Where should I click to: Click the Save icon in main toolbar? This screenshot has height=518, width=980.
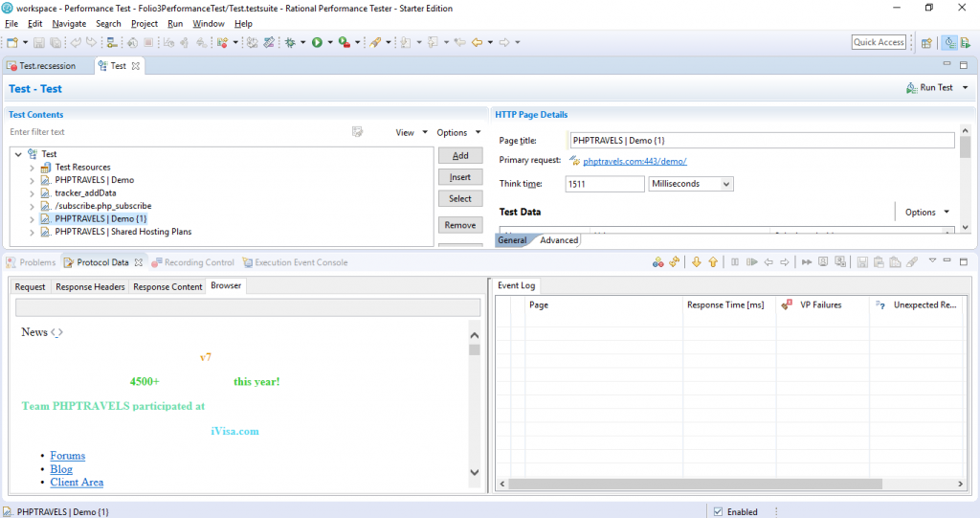tap(38, 42)
